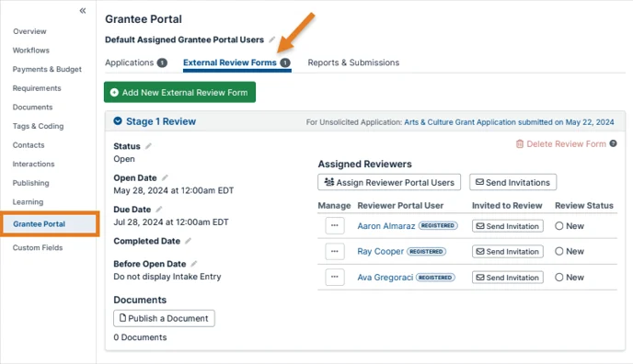This screenshot has width=633, height=364.
Task: Send invitation to Ava Gregoraci
Action: click(x=508, y=278)
